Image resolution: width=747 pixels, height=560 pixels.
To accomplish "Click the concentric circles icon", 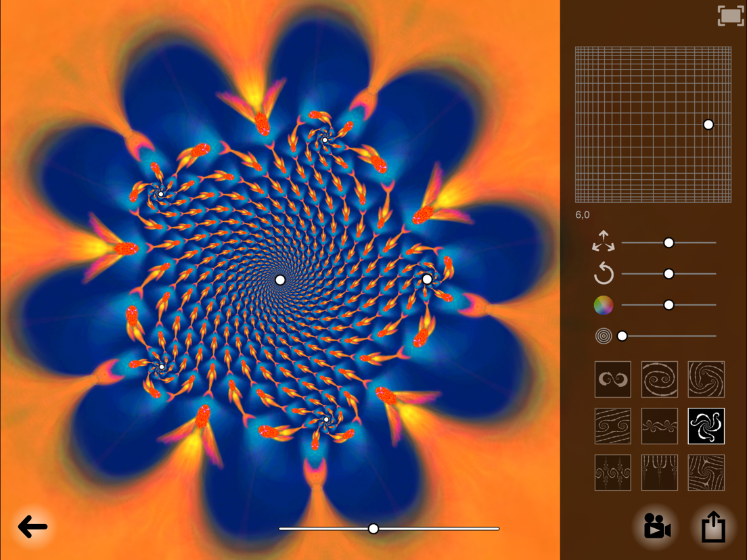I will pos(603,336).
